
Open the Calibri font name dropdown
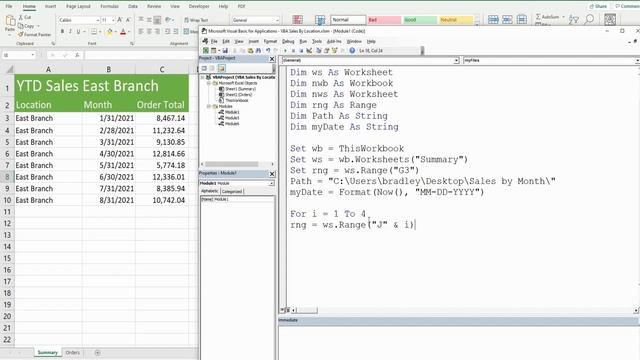click(x=98, y=20)
